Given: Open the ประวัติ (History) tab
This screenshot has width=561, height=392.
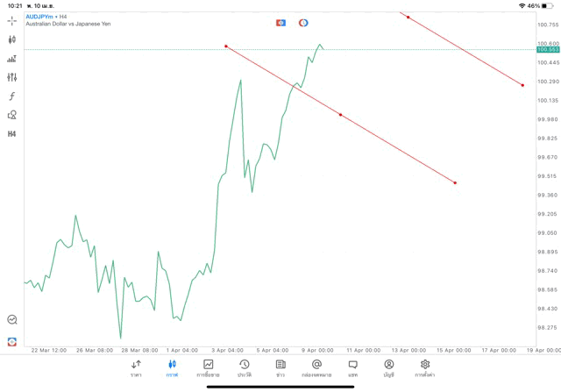Looking at the screenshot, I should pyautogui.click(x=245, y=368).
